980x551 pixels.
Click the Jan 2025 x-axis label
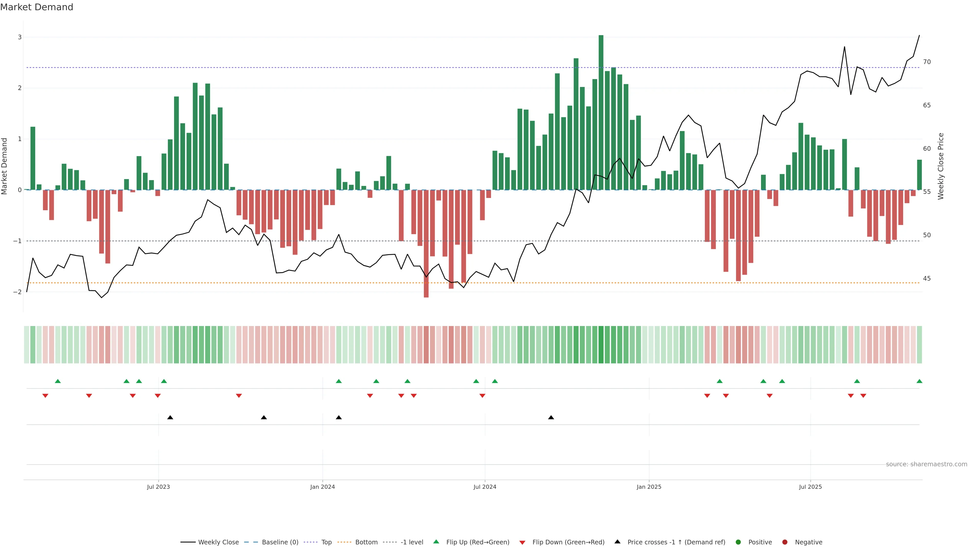pos(649,487)
